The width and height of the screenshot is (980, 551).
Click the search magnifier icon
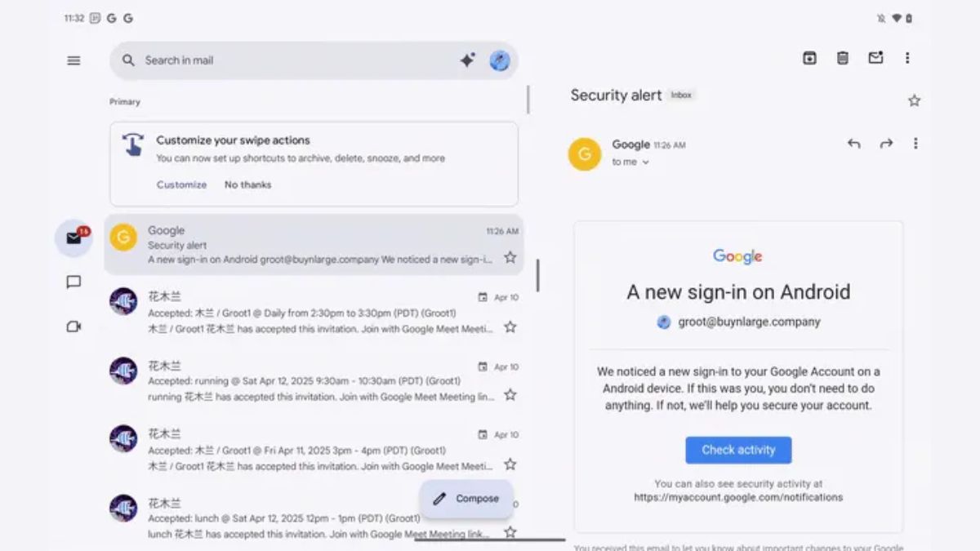(128, 60)
